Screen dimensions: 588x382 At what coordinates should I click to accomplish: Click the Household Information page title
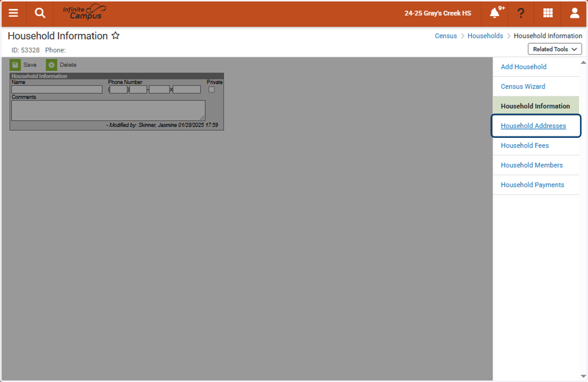[x=58, y=36]
